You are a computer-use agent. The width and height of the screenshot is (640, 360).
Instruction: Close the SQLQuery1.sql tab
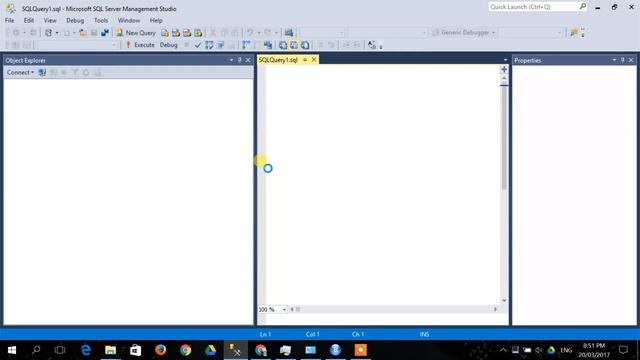tap(314, 60)
